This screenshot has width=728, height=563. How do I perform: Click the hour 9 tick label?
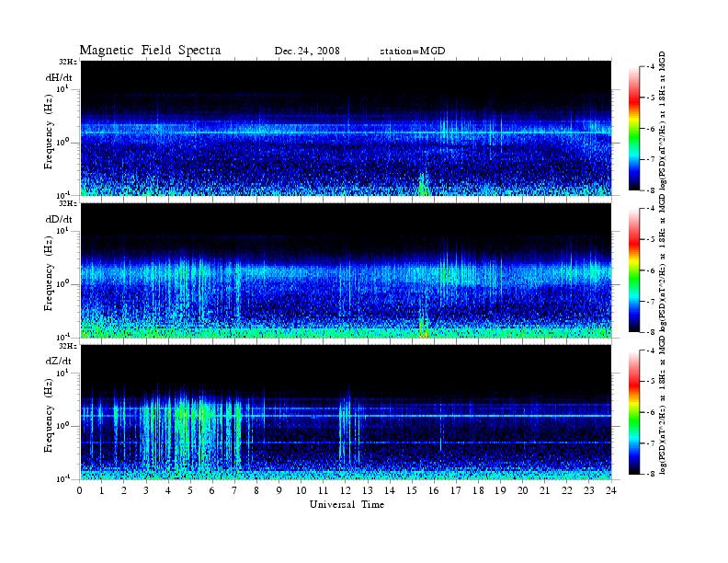click(x=279, y=491)
